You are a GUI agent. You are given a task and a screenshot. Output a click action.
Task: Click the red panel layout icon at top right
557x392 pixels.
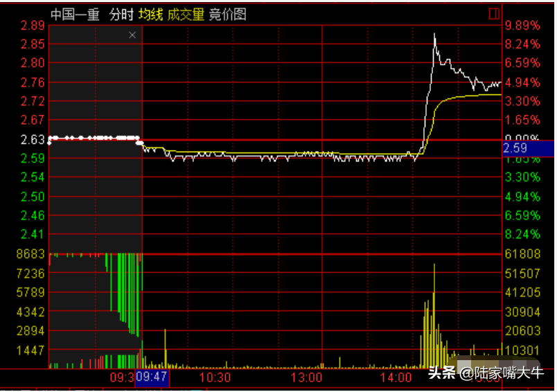point(494,14)
